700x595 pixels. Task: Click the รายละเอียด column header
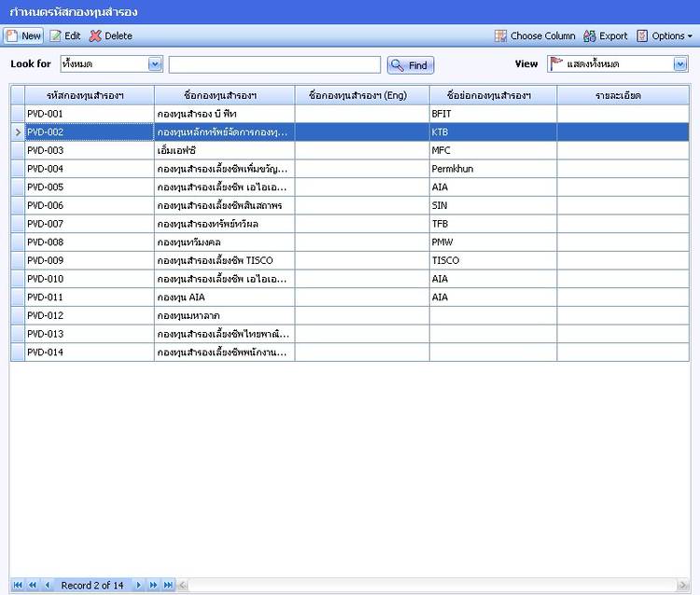click(x=623, y=95)
